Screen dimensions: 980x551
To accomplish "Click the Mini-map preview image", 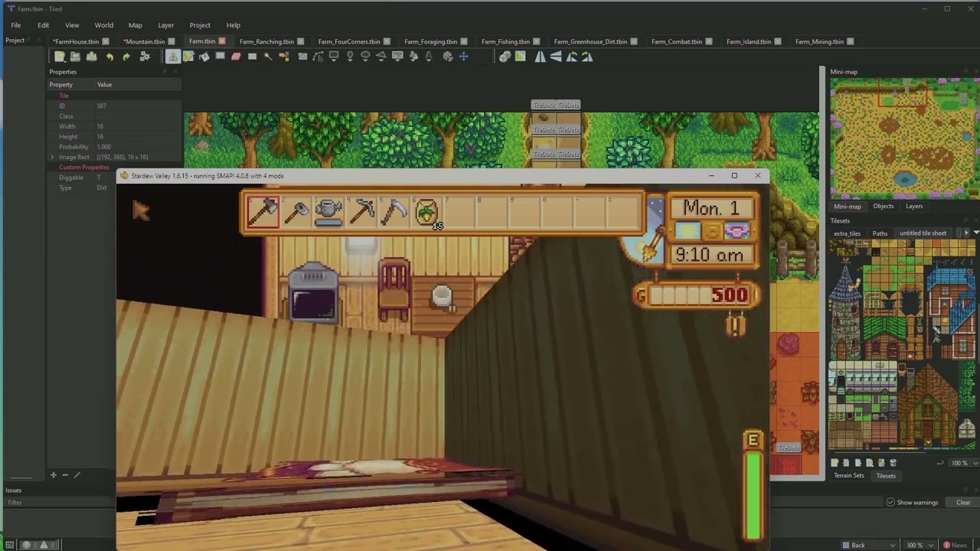I will click(x=905, y=139).
